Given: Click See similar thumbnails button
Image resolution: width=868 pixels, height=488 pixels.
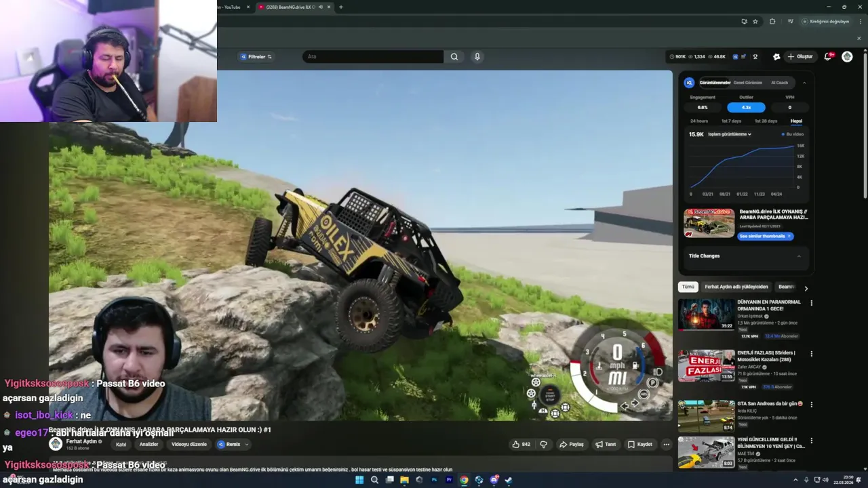Looking at the screenshot, I should [x=766, y=236].
